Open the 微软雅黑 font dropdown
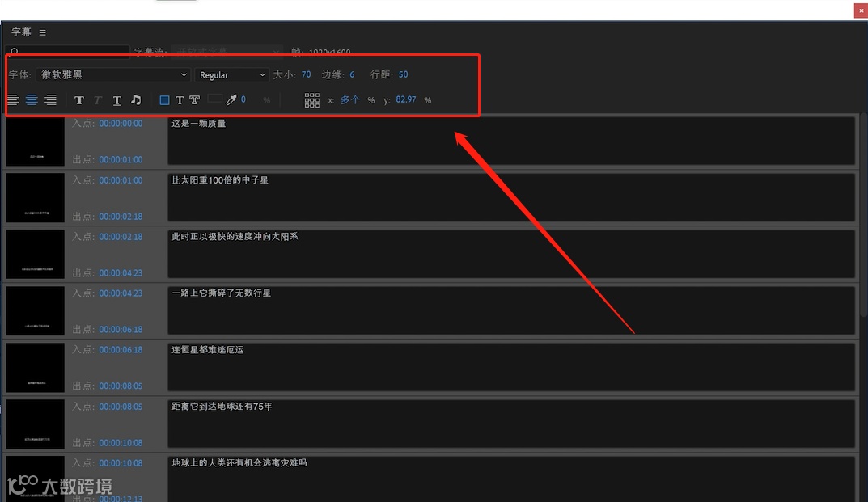Image resolution: width=868 pixels, height=502 pixels. (x=113, y=74)
